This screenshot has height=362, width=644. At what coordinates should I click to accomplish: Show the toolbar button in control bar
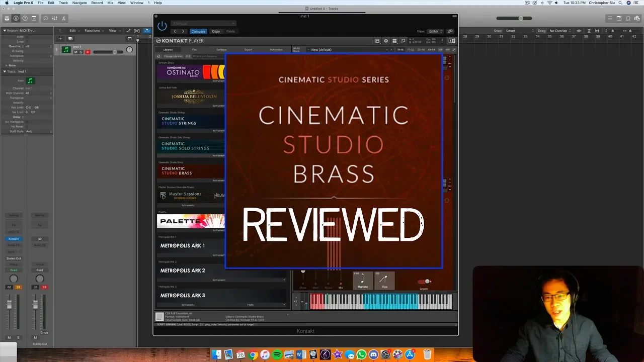[x=34, y=19]
